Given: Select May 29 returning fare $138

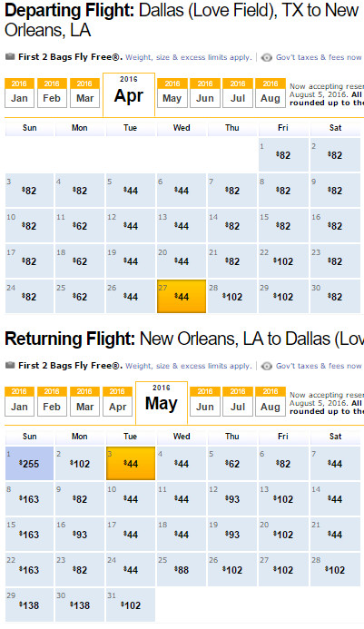Looking at the screenshot, I should [x=29, y=604].
